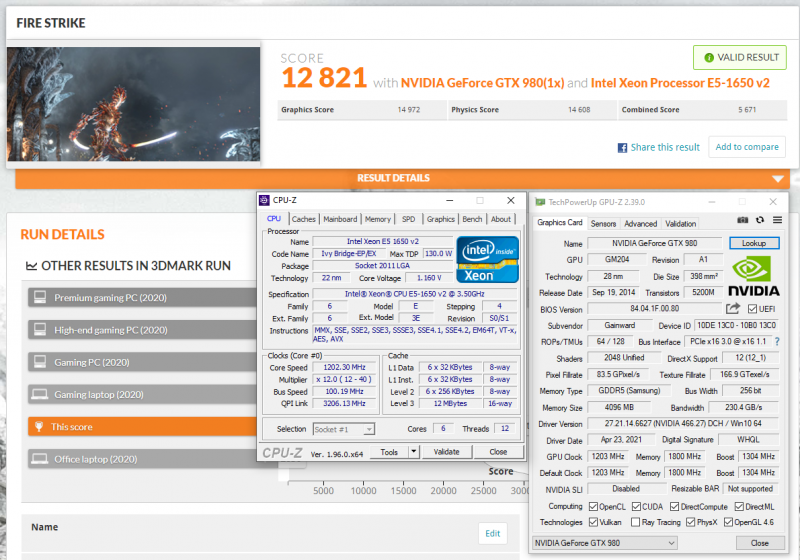800x560 pixels.
Task: Click the BIOS export share icon
Action: pos(733,310)
